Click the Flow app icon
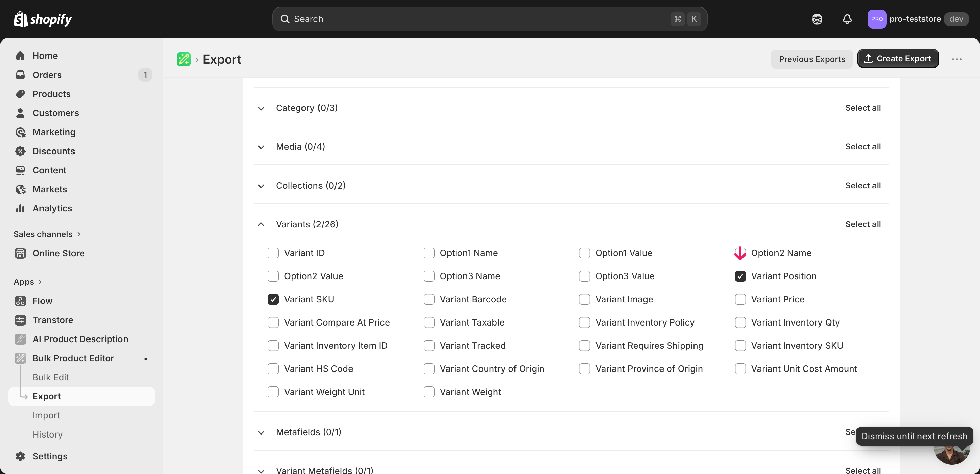This screenshot has height=474, width=980. [x=20, y=300]
